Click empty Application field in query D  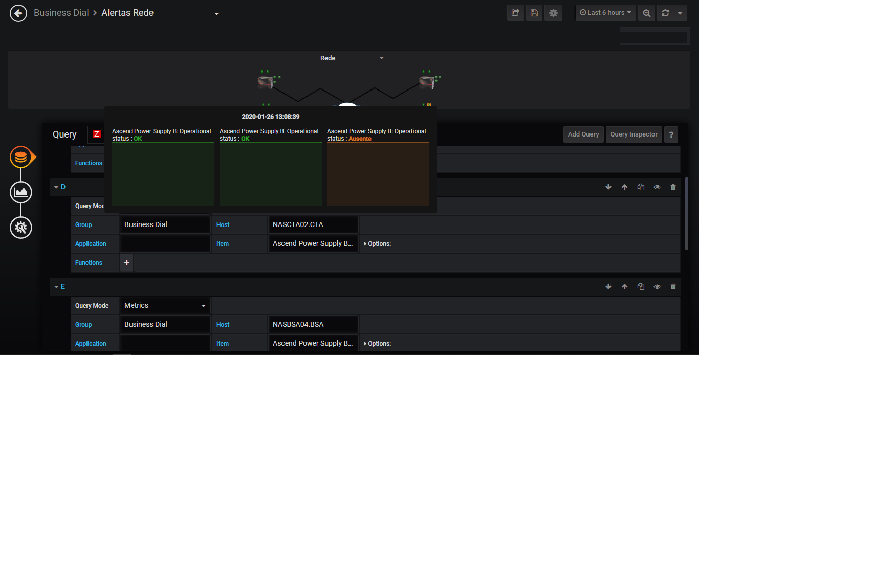click(x=165, y=244)
